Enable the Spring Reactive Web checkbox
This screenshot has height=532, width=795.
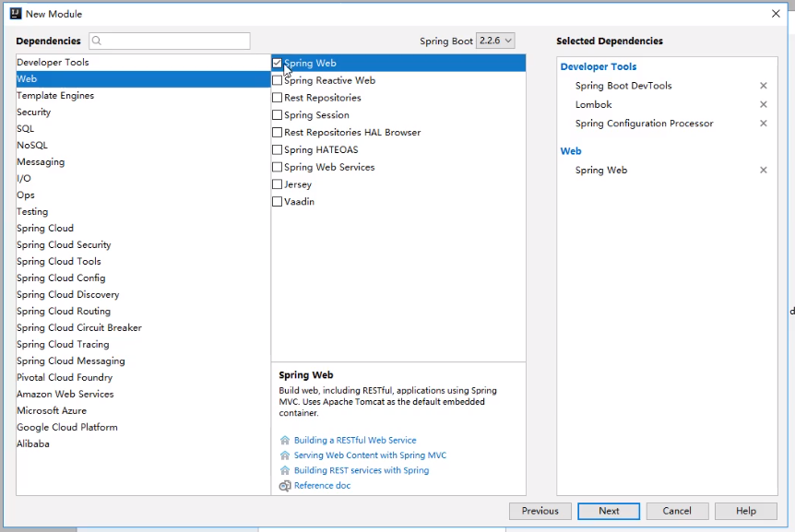click(x=278, y=80)
